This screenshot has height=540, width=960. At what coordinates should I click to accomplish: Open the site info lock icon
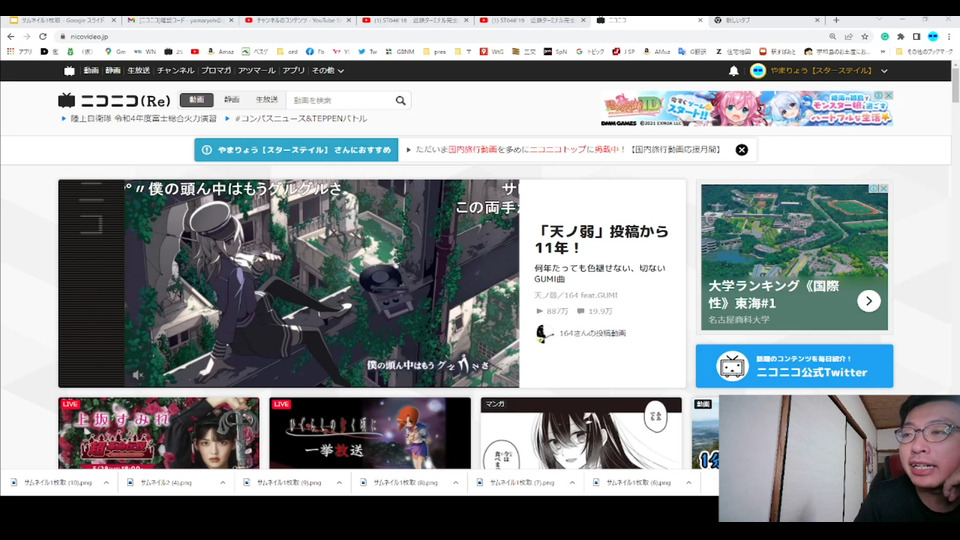pyautogui.click(x=62, y=37)
